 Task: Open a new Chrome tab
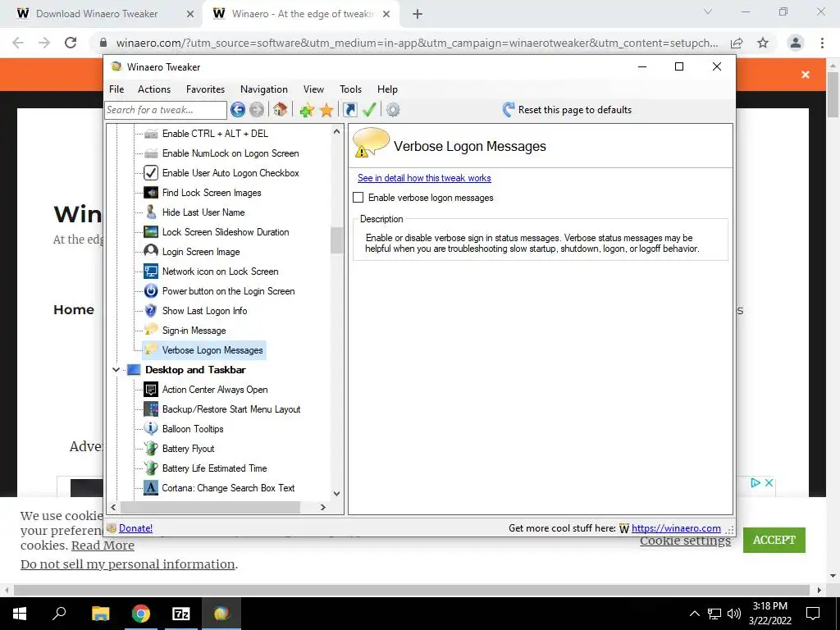[x=418, y=14]
